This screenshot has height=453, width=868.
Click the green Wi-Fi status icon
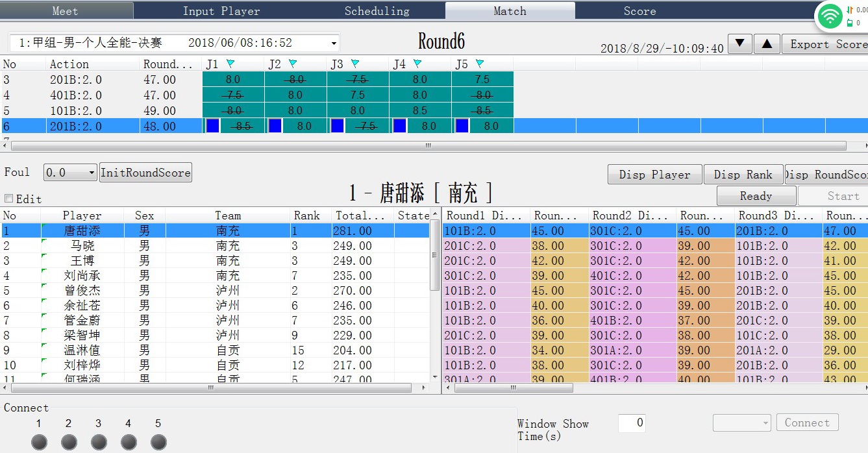pos(830,16)
